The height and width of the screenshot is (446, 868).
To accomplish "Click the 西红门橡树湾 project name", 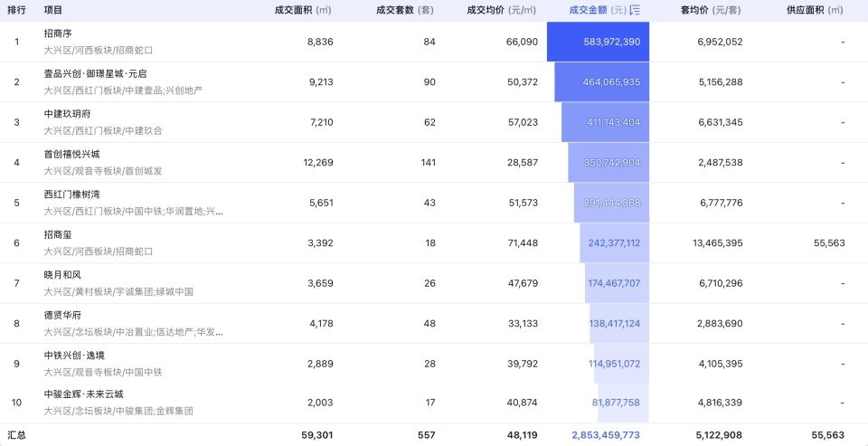I will (x=72, y=195).
